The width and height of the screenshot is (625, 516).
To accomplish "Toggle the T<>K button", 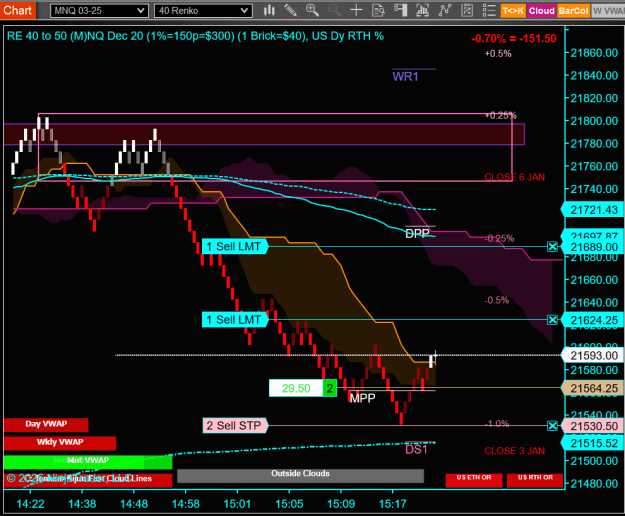I will click(513, 11).
